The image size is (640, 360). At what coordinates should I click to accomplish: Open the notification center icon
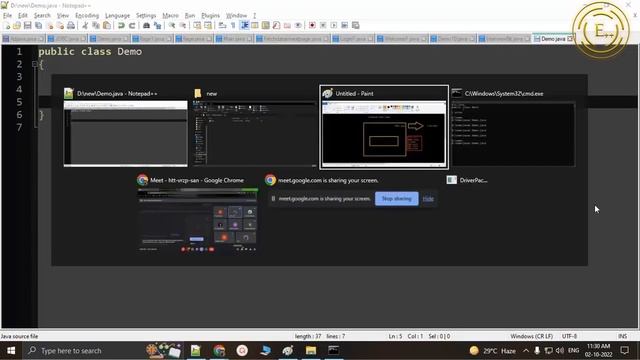pyautogui.click(x=624, y=351)
